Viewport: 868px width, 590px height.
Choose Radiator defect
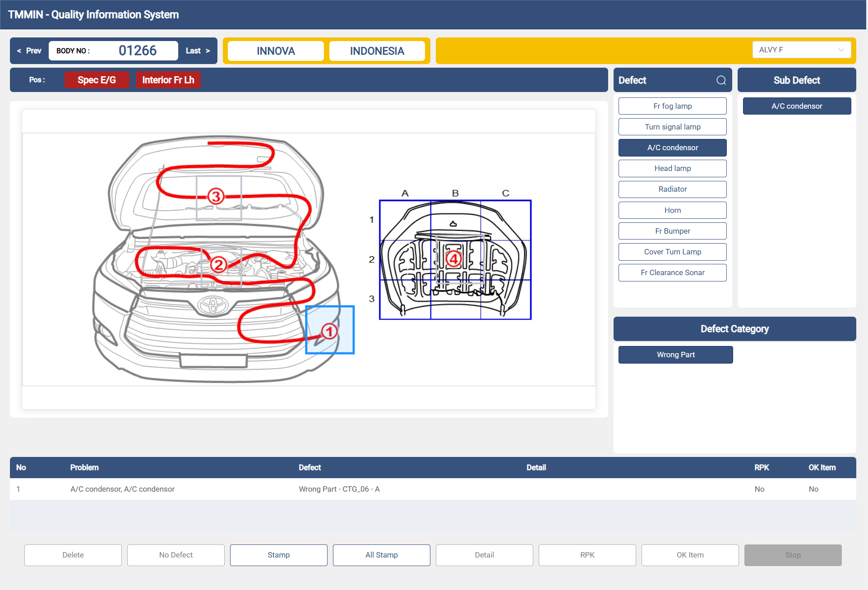click(672, 189)
